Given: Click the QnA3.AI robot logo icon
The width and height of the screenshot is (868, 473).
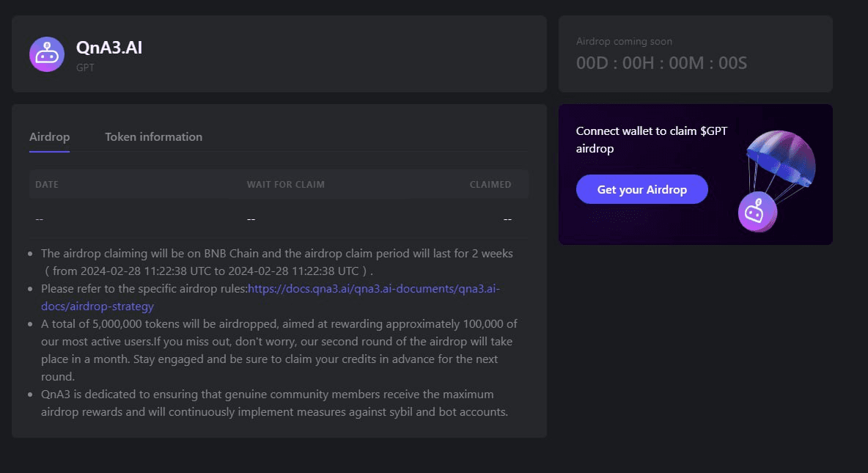Looking at the screenshot, I should pyautogui.click(x=47, y=54).
